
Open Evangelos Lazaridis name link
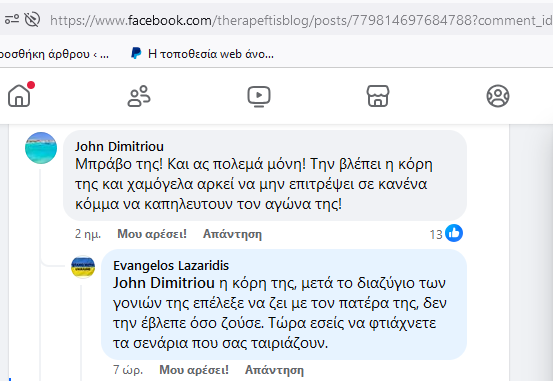(x=171, y=265)
